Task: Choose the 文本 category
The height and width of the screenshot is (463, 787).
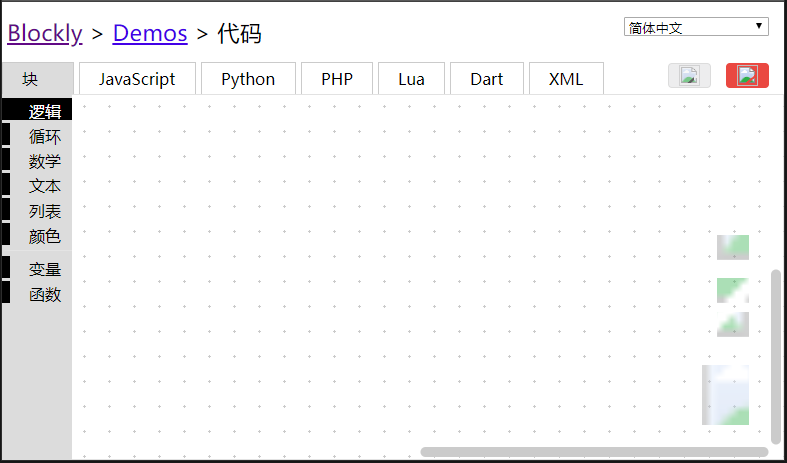Action: pos(37,186)
